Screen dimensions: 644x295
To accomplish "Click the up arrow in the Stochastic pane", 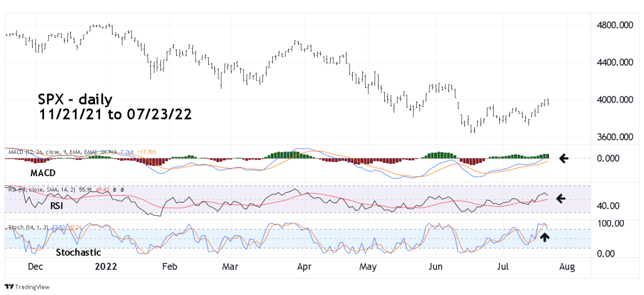I will click(545, 237).
